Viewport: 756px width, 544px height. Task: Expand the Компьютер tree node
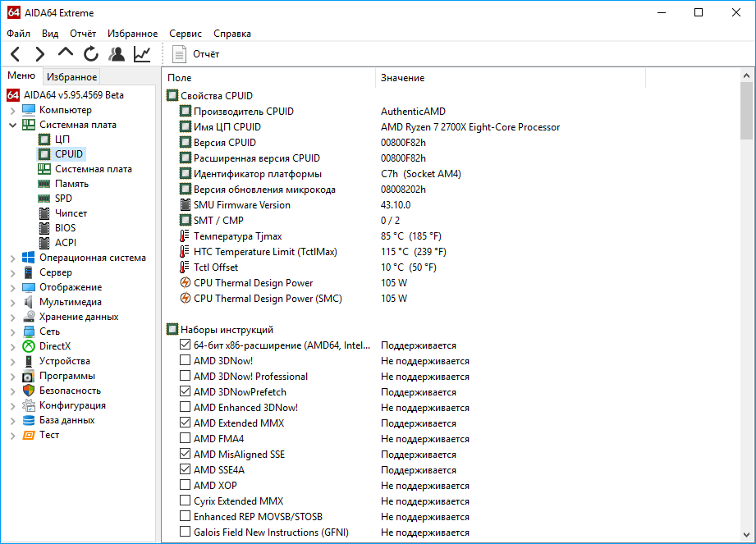[x=12, y=110]
